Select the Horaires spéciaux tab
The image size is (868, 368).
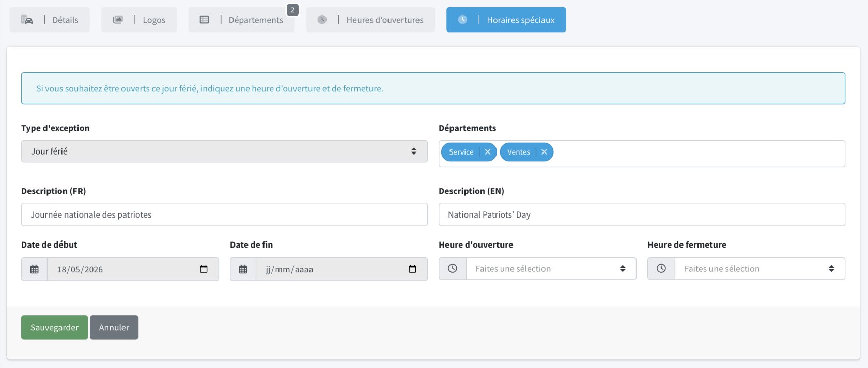506,20
